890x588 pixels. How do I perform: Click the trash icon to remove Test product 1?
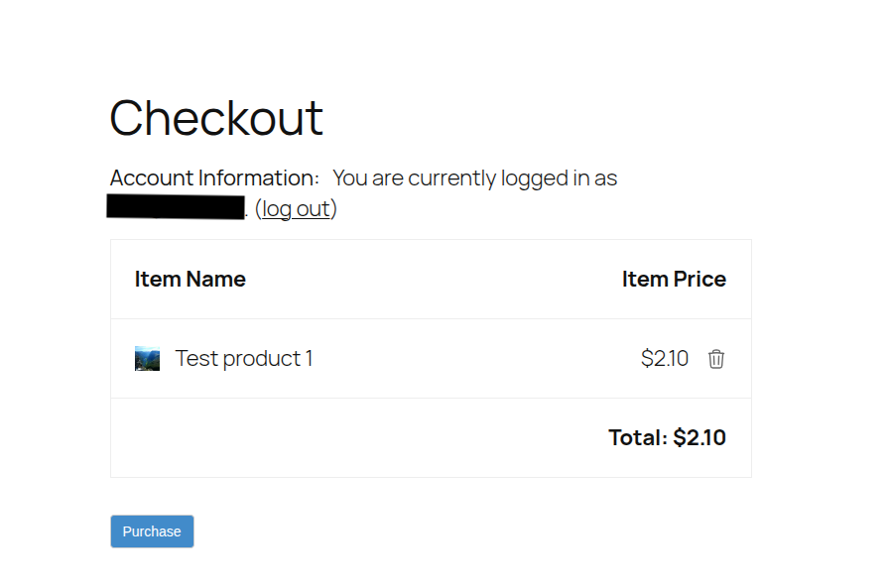point(716,359)
